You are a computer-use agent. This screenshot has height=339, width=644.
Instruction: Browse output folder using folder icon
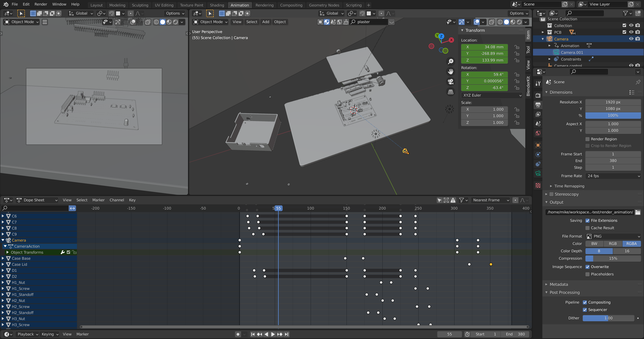638,212
